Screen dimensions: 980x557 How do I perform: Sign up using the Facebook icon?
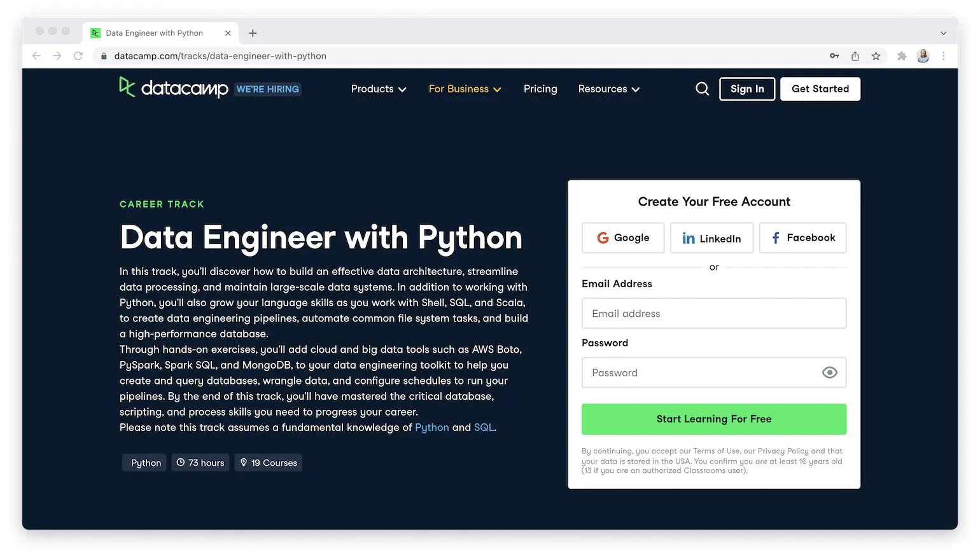775,237
